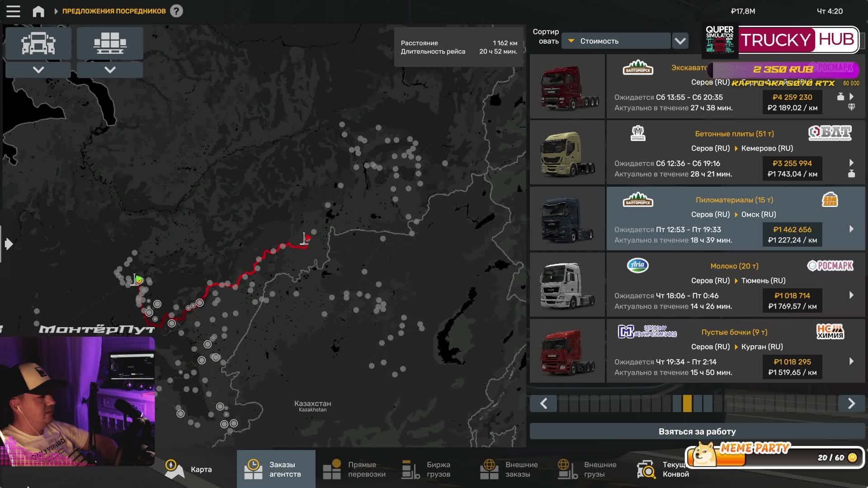
Task: Go to the previous job page
Action: (x=544, y=403)
